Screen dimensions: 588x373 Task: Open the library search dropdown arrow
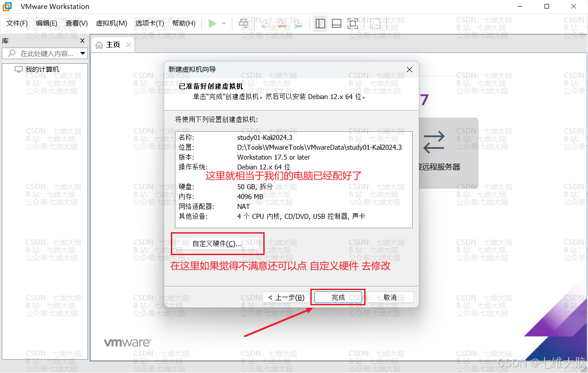click(83, 53)
